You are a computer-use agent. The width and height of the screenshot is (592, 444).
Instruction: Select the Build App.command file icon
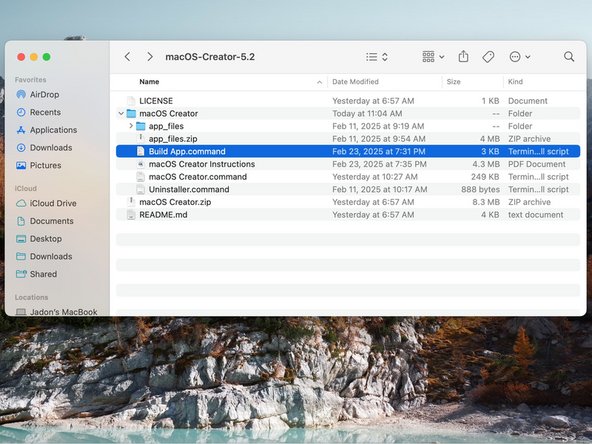[140, 151]
